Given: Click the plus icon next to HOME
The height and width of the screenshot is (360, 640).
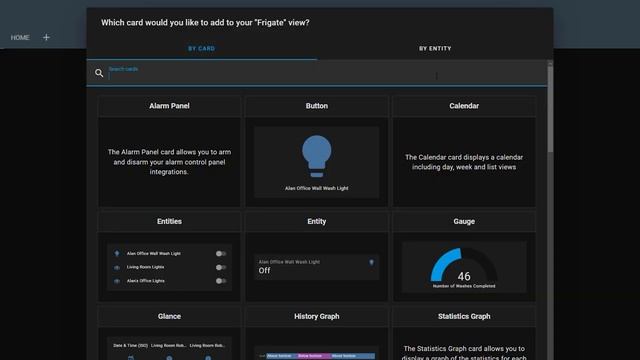Looking at the screenshot, I should click(x=46, y=37).
